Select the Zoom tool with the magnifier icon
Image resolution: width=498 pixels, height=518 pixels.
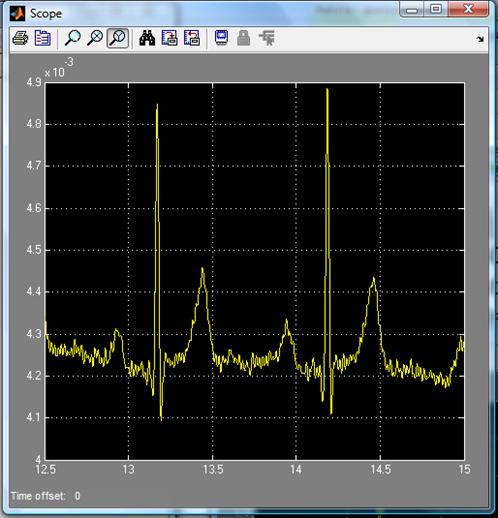point(72,38)
